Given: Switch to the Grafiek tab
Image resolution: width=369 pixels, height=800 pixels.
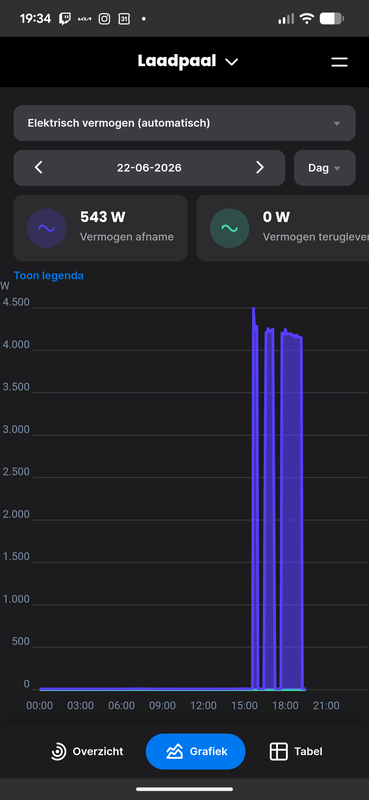Looking at the screenshot, I should point(195,751).
